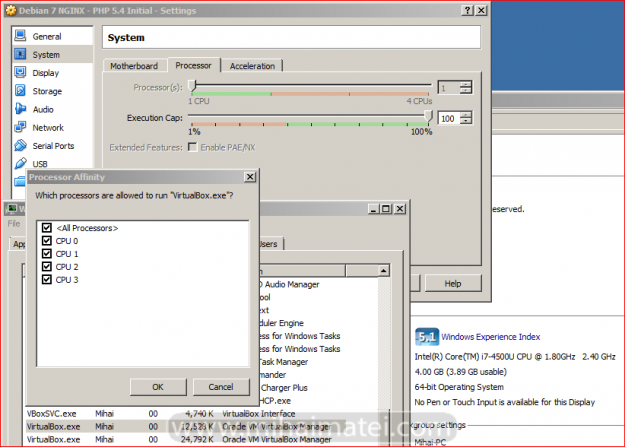Minimize the Task Manager window
The width and height of the screenshot is (625, 447).
pos(373,209)
